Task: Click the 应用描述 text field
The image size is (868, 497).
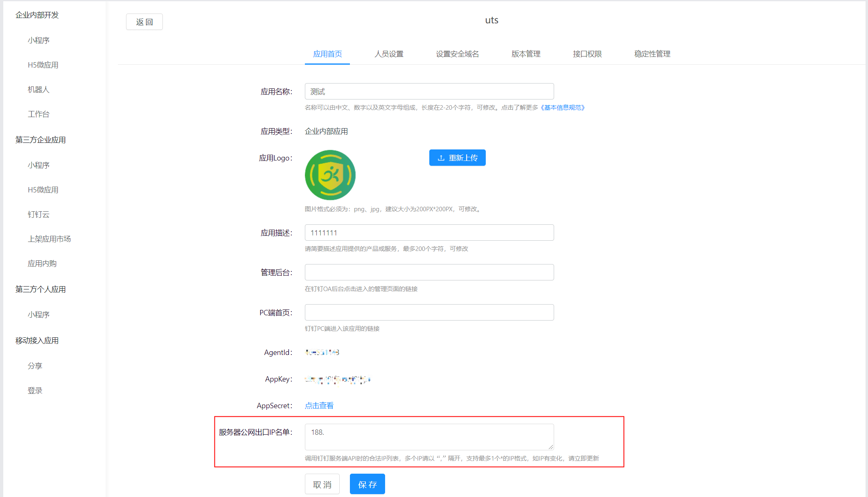Action: tap(429, 233)
